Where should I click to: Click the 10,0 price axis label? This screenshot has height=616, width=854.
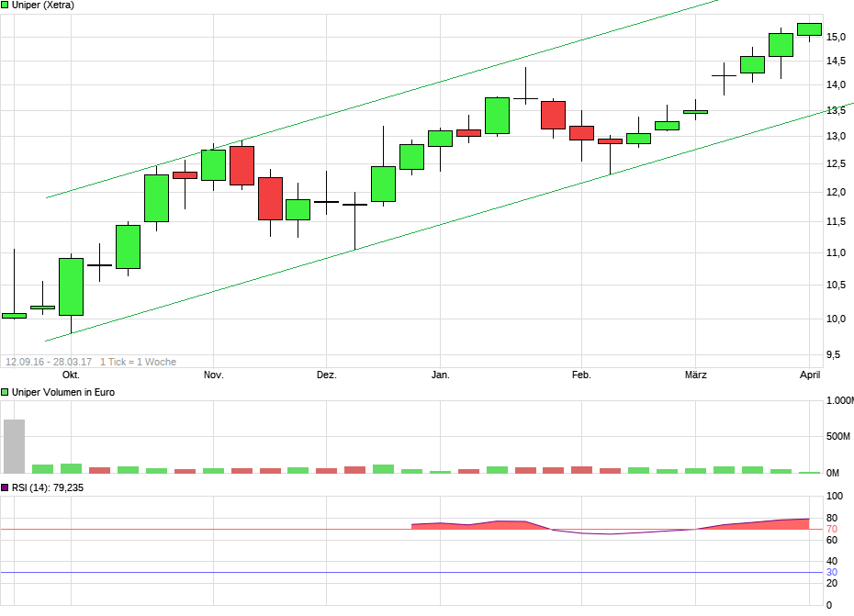pyautogui.click(x=836, y=319)
